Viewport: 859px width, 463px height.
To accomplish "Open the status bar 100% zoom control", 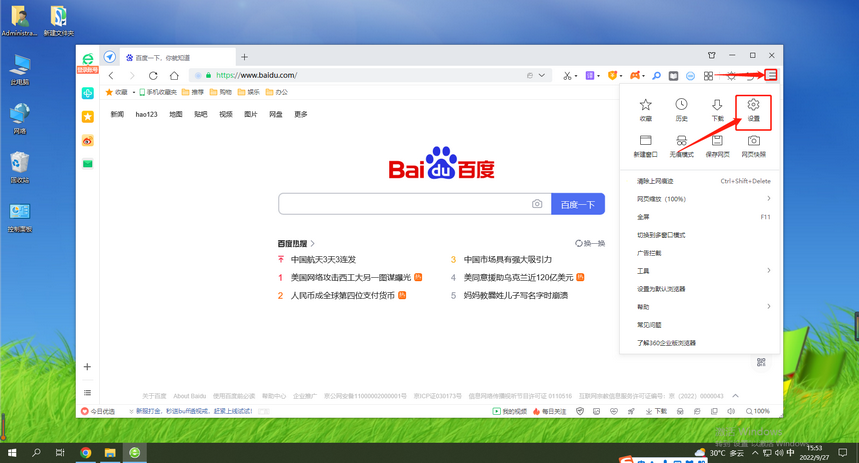I will (758, 411).
